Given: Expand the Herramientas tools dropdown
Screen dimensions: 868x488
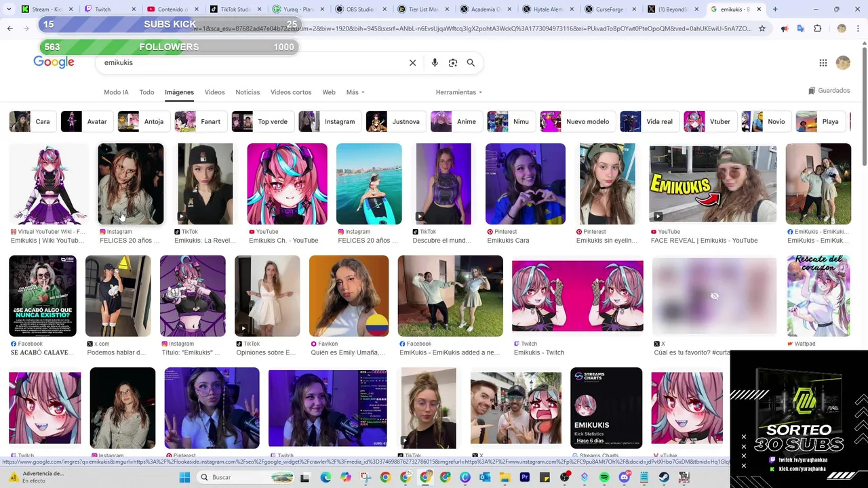Looking at the screenshot, I should point(459,92).
